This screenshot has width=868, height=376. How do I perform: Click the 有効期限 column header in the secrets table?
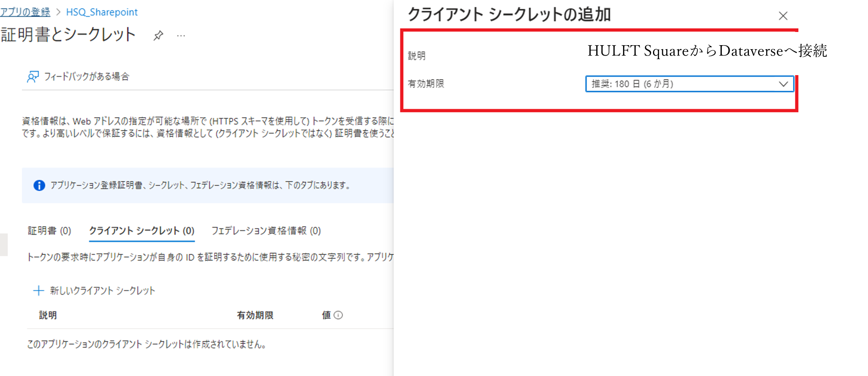point(255,315)
